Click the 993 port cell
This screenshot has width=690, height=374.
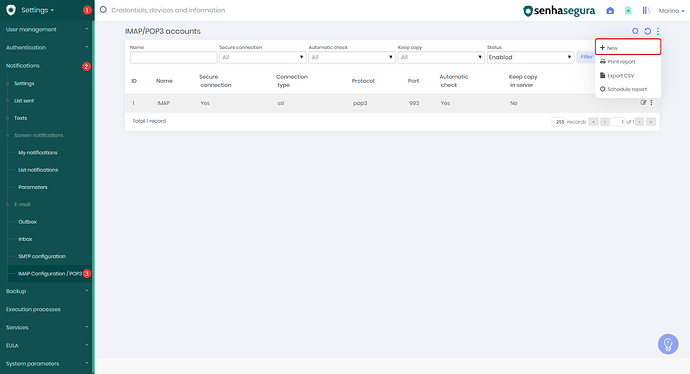point(414,103)
